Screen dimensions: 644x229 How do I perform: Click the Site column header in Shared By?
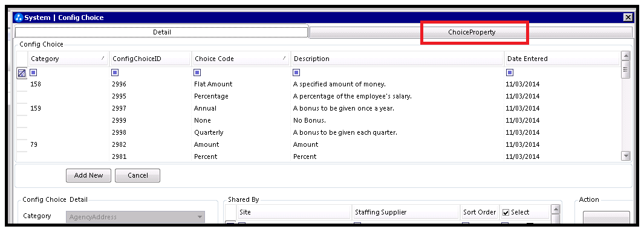(x=294, y=212)
